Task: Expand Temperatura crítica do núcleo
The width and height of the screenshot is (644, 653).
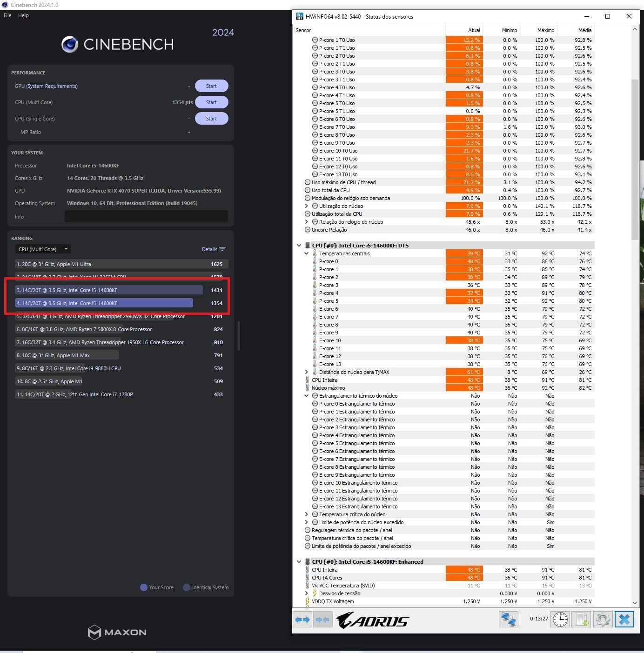Action: point(307,514)
